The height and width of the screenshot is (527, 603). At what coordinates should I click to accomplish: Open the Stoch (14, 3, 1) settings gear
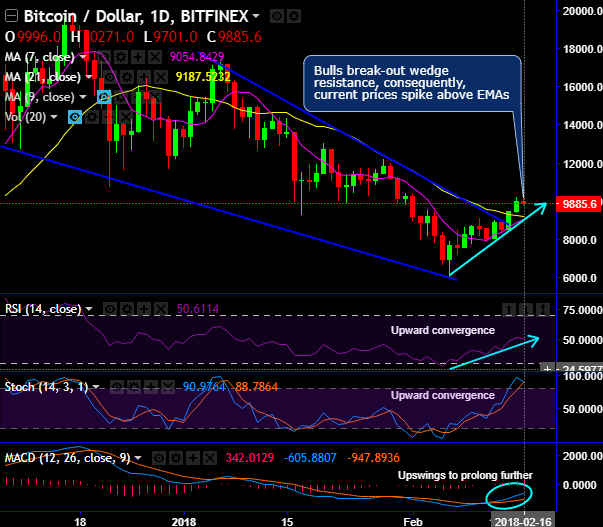pyautogui.click(x=134, y=387)
